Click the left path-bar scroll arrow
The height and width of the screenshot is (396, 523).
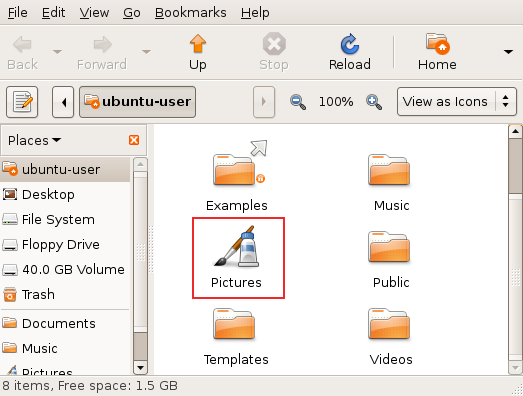click(63, 102)
